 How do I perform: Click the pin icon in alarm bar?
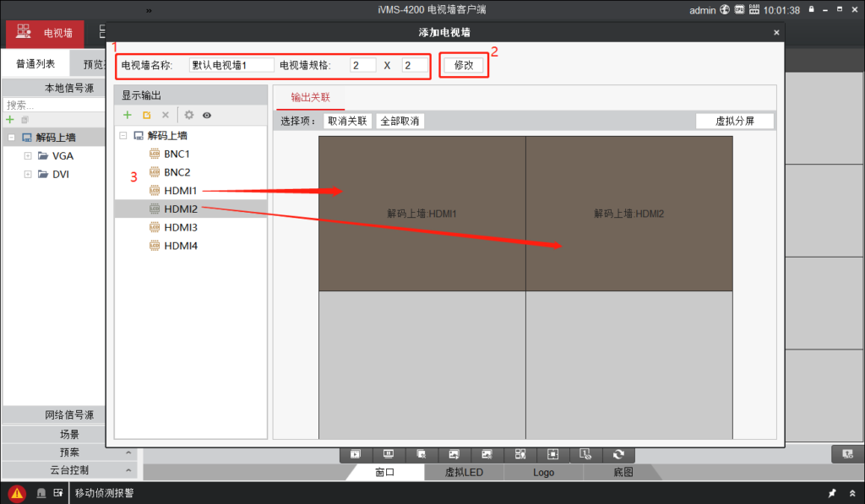tap(832, 493)
